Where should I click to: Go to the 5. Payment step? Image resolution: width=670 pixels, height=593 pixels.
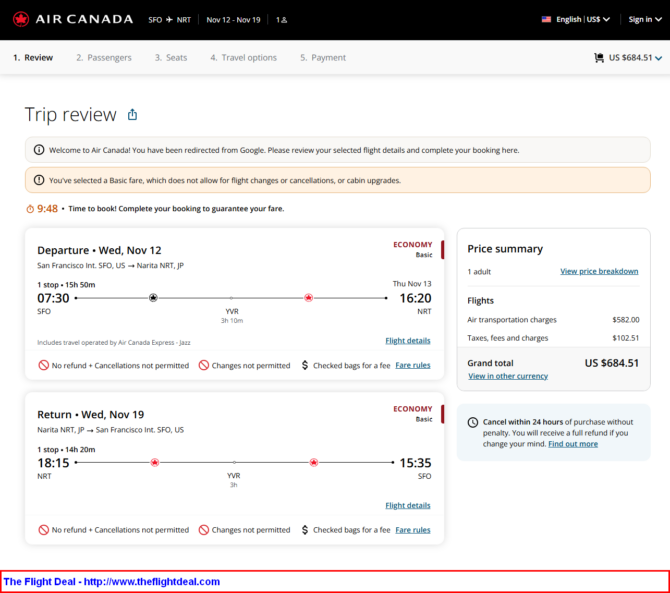point(323,58)
